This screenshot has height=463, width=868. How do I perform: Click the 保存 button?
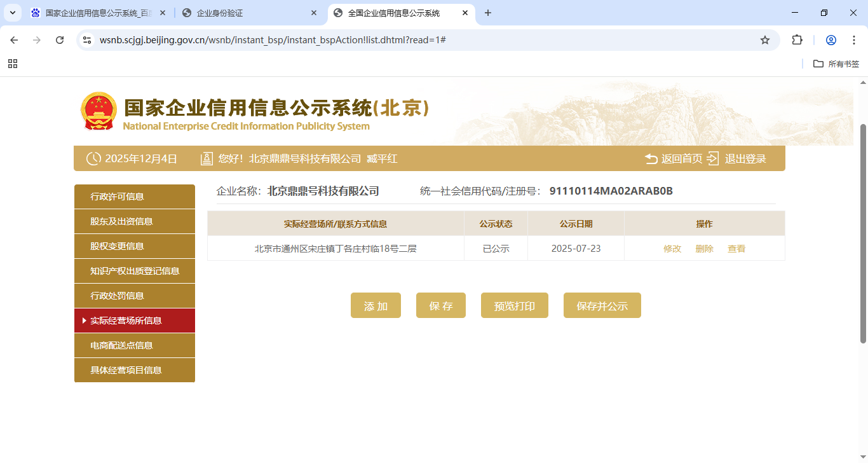[x=441, y=306]
